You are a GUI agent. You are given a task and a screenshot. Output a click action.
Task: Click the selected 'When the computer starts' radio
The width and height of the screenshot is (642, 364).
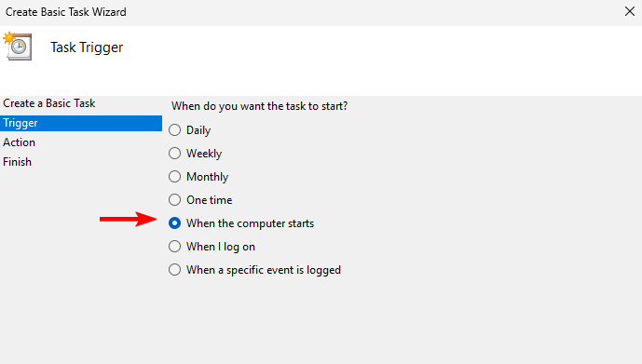pyautogui.click(x=175, y=223)
